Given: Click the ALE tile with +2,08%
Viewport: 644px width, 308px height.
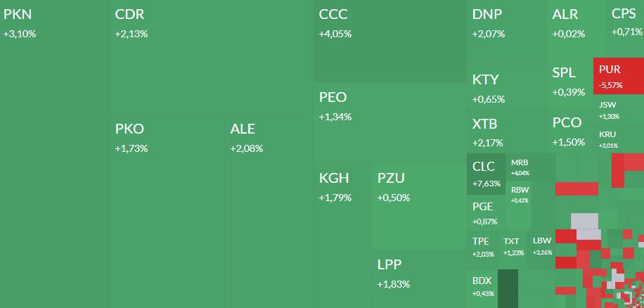Looking at the screenshot, I should pyautogui.click(x=269, y=211).
